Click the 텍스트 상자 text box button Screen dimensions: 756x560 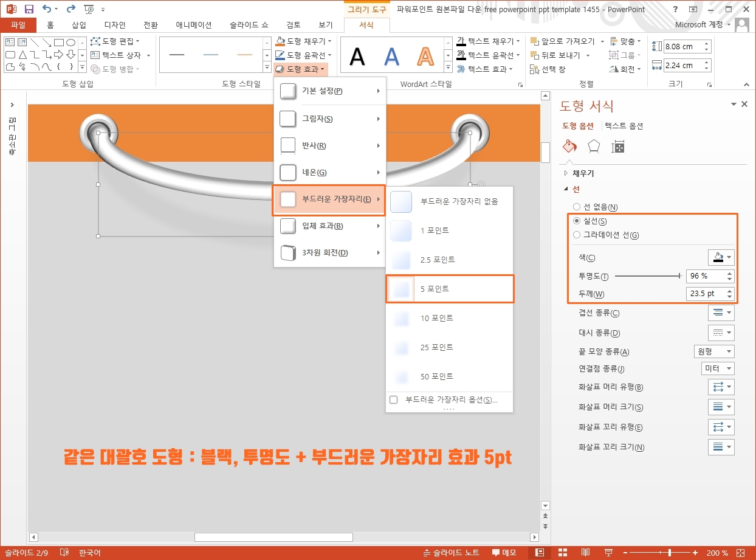pos(120,55)
